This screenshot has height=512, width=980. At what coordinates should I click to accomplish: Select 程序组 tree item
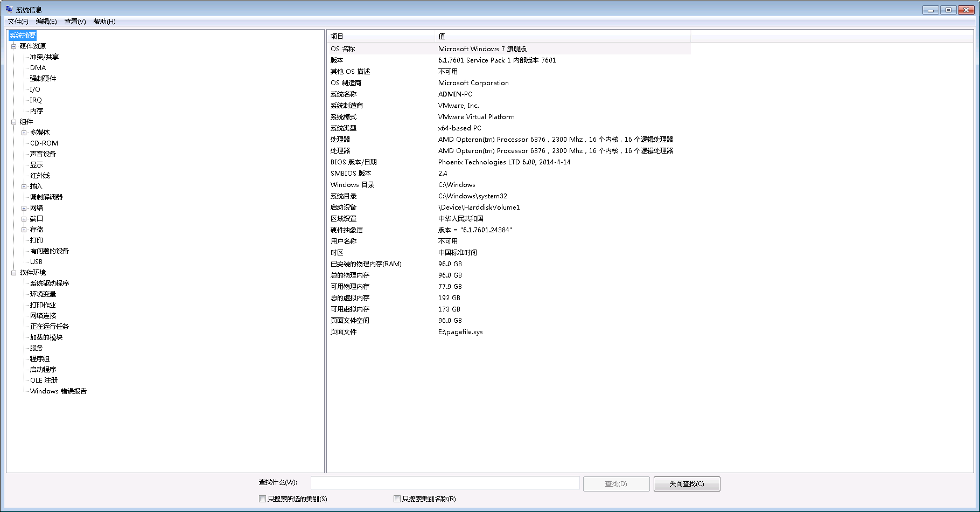coord(40,359)
